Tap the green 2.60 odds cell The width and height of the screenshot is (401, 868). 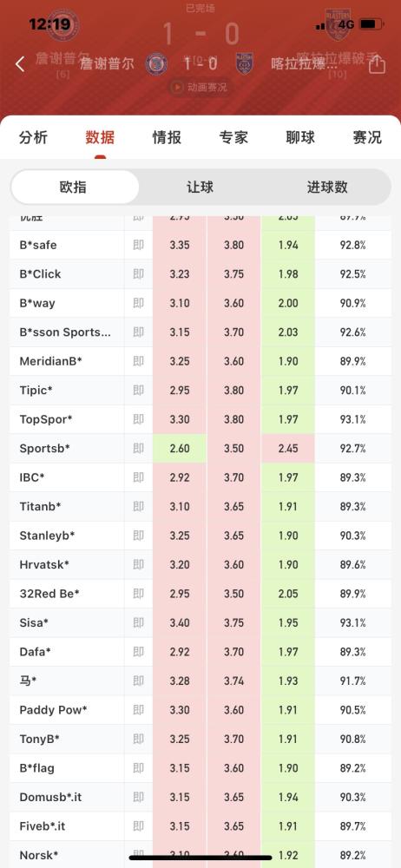(x=180, y=448)
